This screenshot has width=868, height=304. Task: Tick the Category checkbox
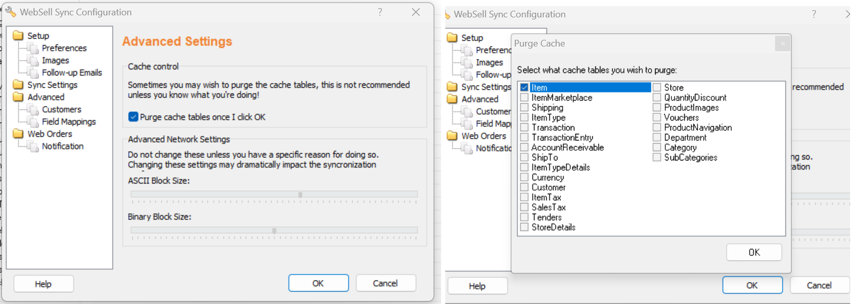coord(657,147)
